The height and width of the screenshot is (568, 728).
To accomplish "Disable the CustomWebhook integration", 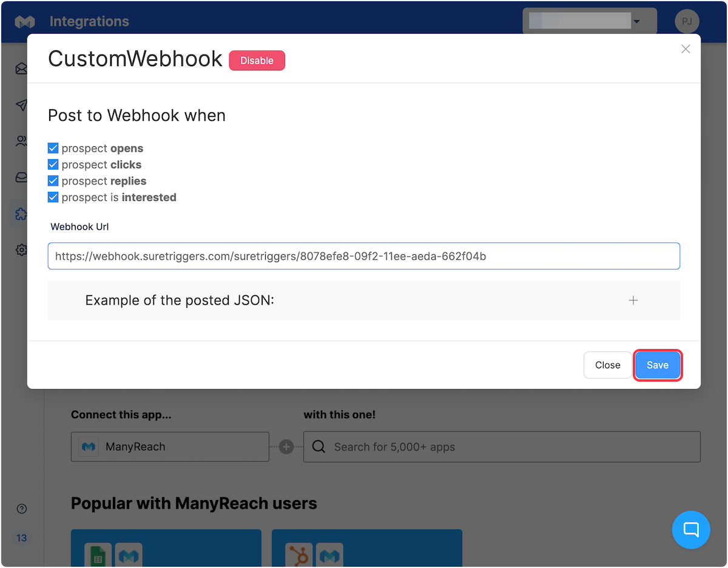I will click(257, 61).
